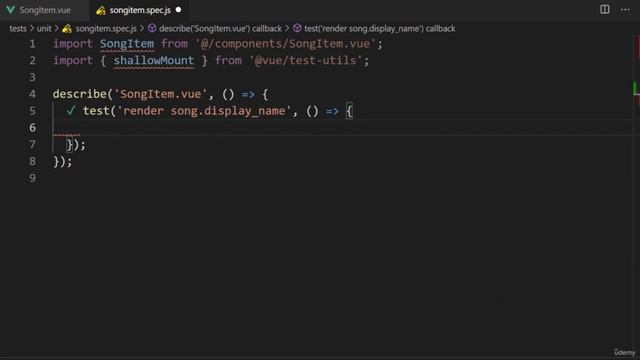Open describe('SongItem.vue') callback breadcrumb
The image size is (640, 360).
coord(220,29)
